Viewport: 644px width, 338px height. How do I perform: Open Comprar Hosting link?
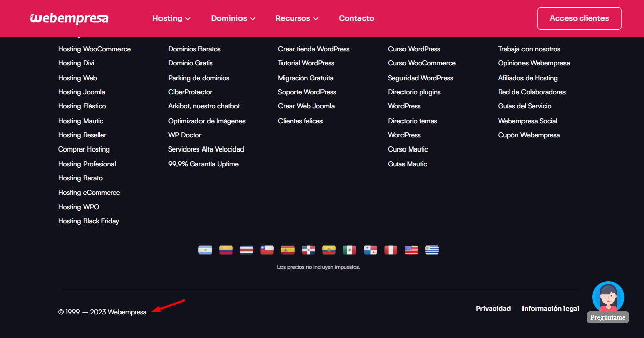coord(84,149)
